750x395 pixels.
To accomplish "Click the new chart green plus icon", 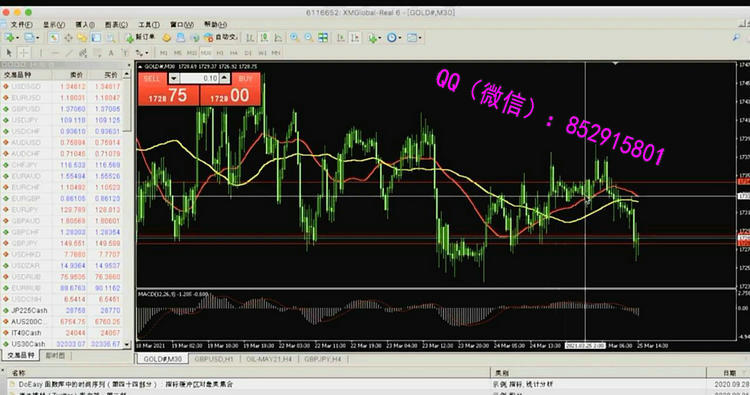I will (9, 38).
